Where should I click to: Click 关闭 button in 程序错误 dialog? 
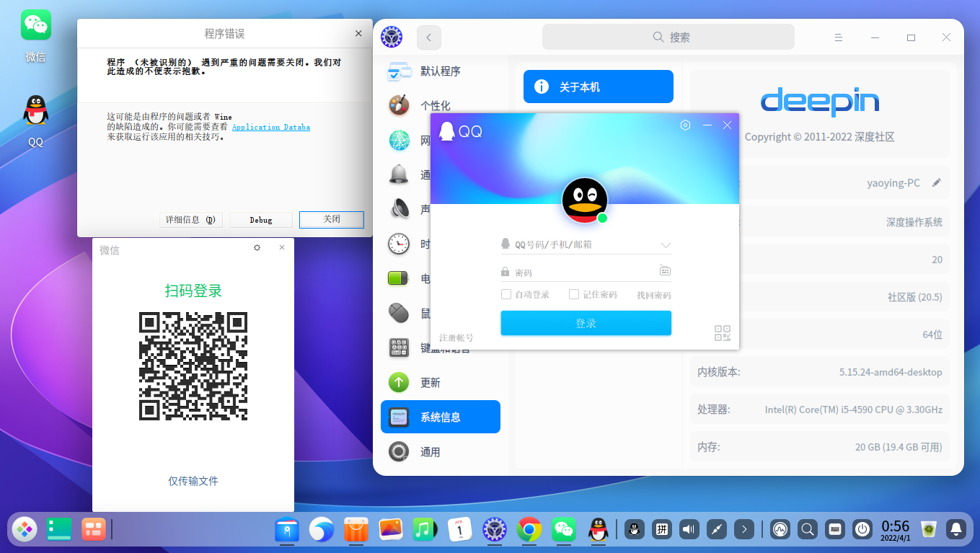click(332, 219)
